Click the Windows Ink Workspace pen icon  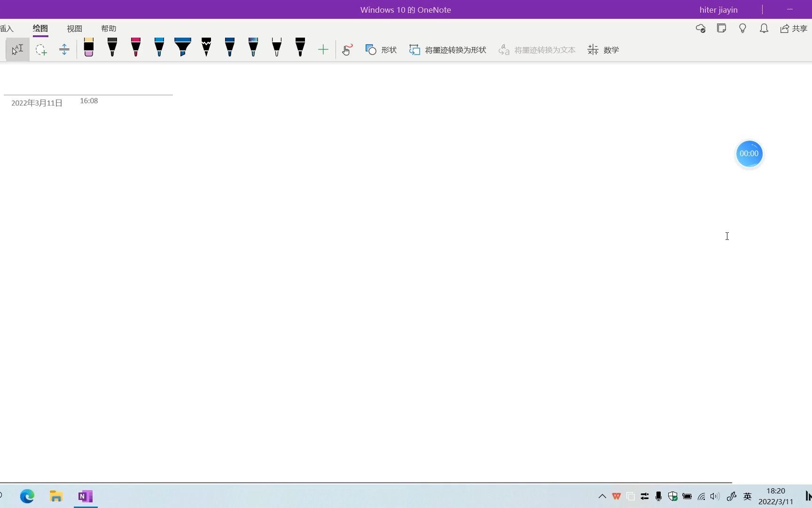click(732, 496)
